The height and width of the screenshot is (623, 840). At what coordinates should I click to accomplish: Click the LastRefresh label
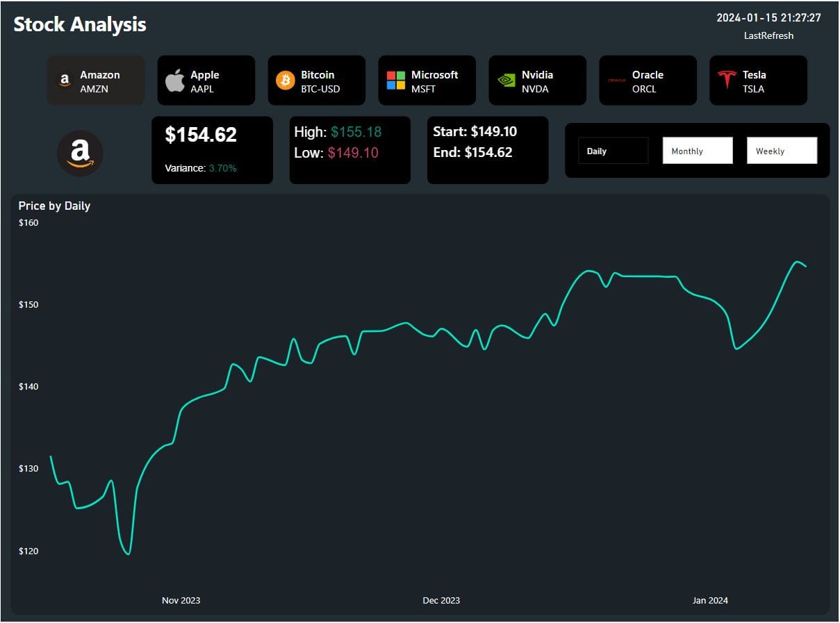click(768, 35)
